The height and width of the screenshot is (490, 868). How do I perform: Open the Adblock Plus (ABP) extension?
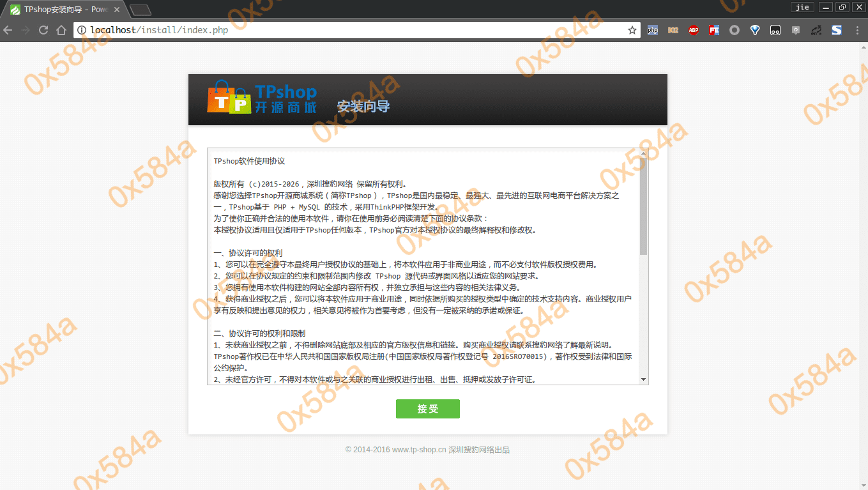[x=694, y=30]
